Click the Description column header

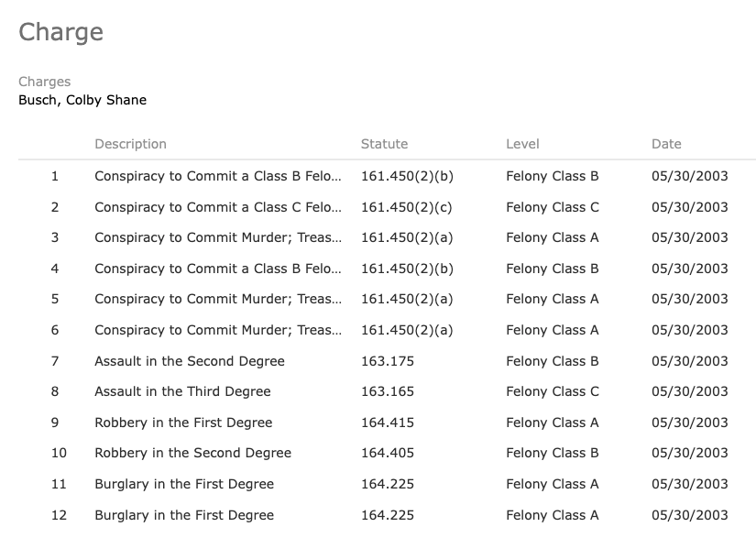[130, 144]
